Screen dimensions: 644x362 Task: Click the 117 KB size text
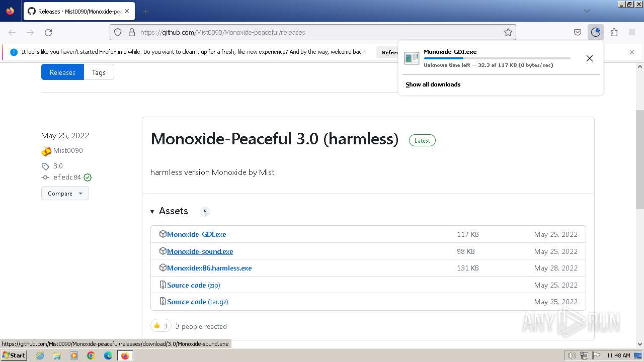click(x=468, y=234)
